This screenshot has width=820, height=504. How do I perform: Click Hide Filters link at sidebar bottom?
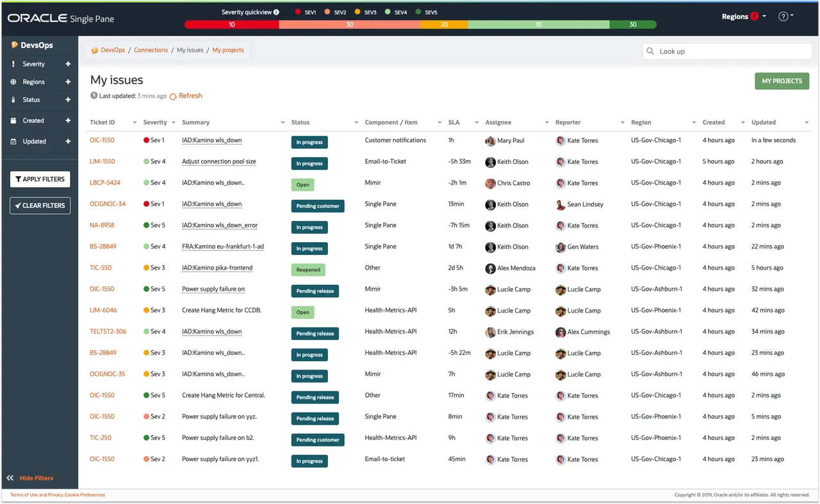click(37, 478)
